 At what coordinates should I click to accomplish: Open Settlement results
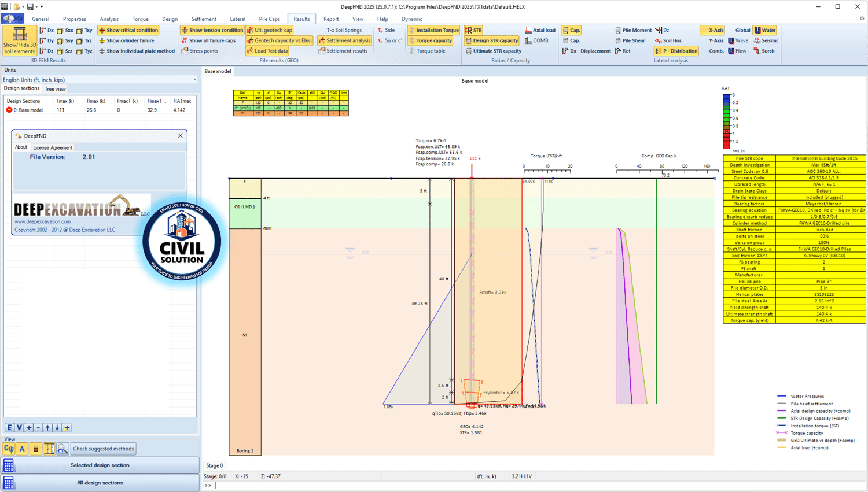coord(343,51)
